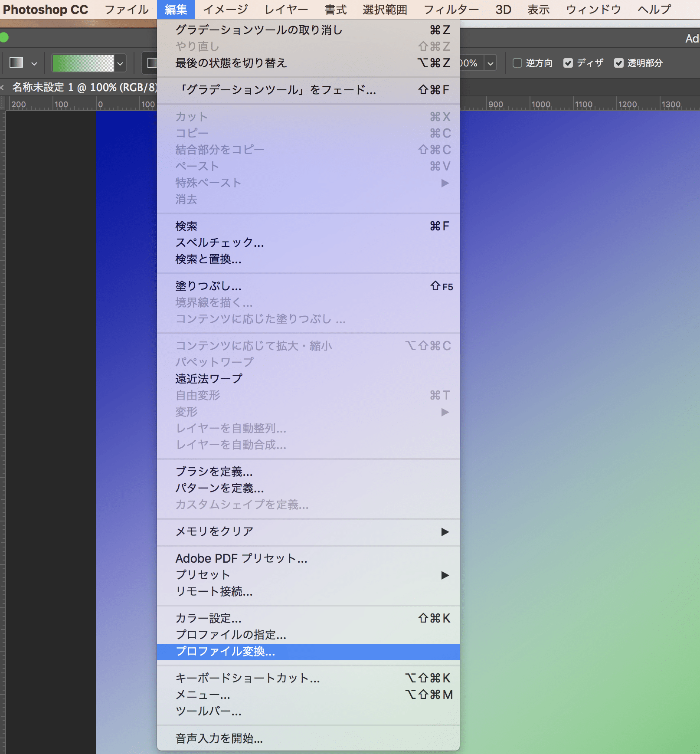
Task: Click the Gradient tool preset icon
Action: click(16, 63)
